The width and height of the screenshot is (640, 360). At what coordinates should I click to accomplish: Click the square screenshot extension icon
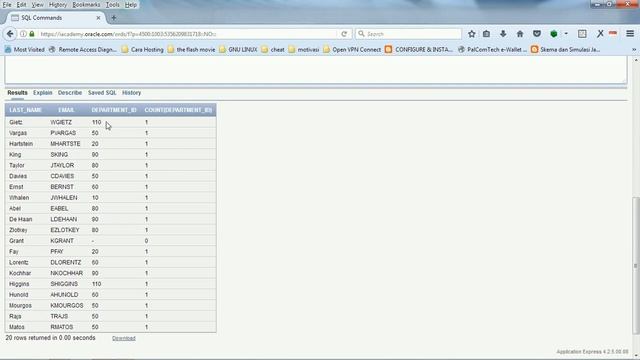pos(582,34)
